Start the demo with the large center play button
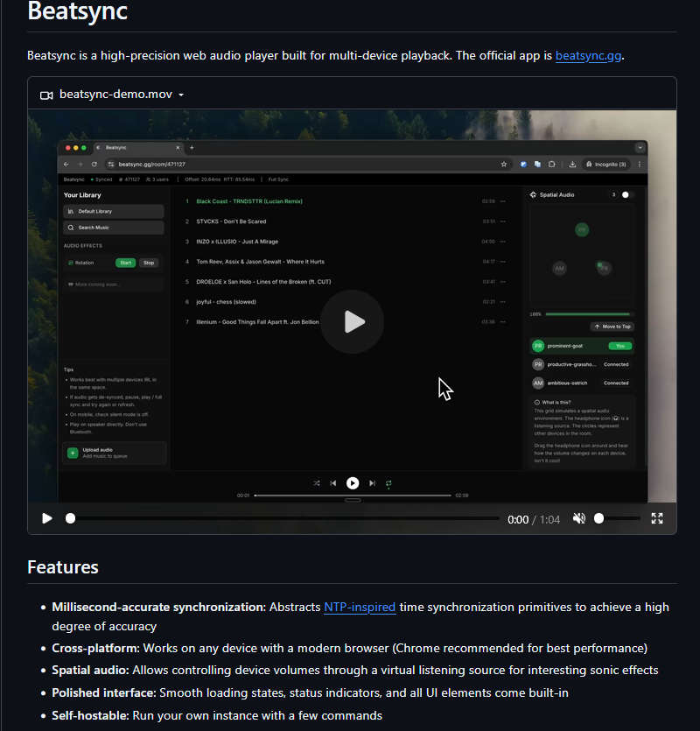Viewport: 700px width, 731px height. [353, 321]
